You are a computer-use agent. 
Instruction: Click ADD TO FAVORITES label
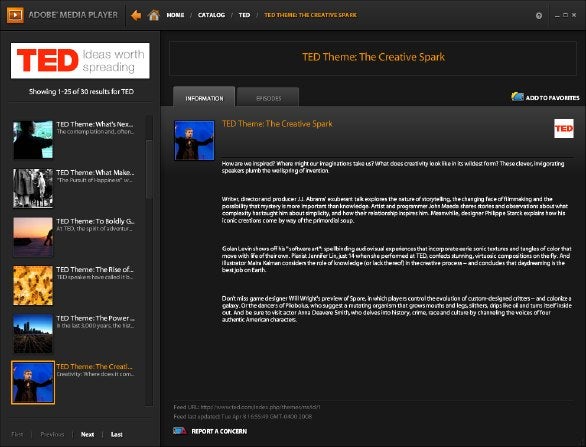pos(552,98)
